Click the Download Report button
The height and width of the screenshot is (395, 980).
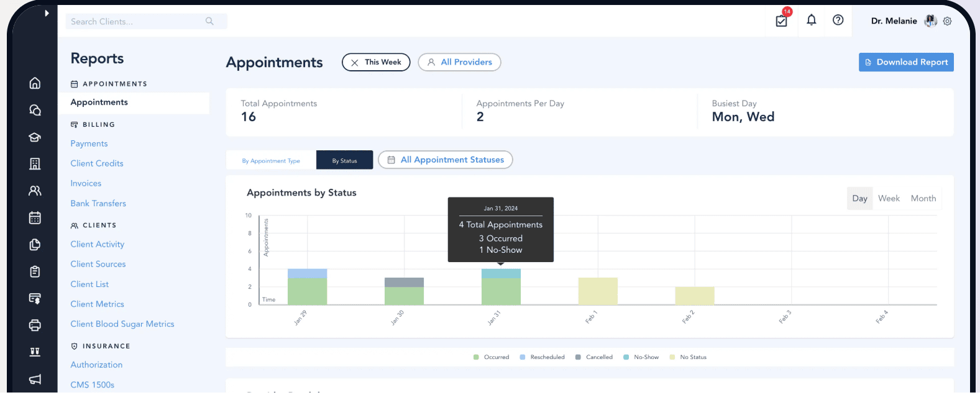click(x=906, y=62)
